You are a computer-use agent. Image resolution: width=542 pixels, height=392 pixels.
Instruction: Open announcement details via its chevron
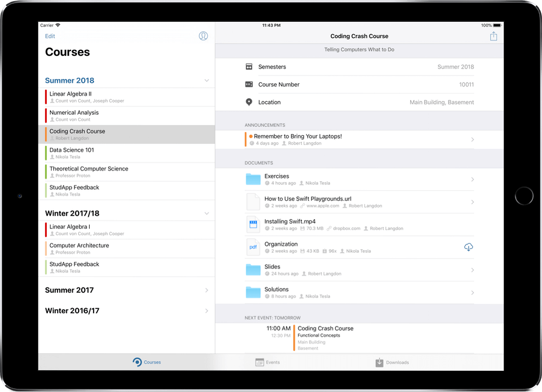click(x=472, y=139)
